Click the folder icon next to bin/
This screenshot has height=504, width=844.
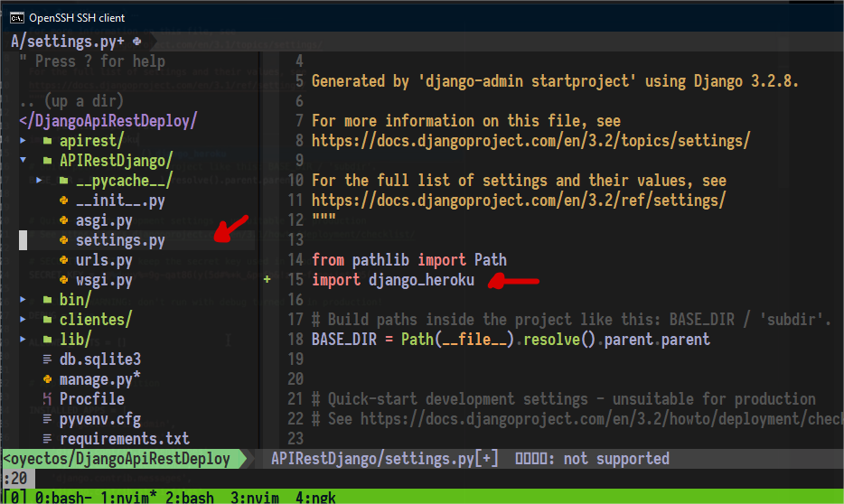pyautogui.click(x=47, y=300)
